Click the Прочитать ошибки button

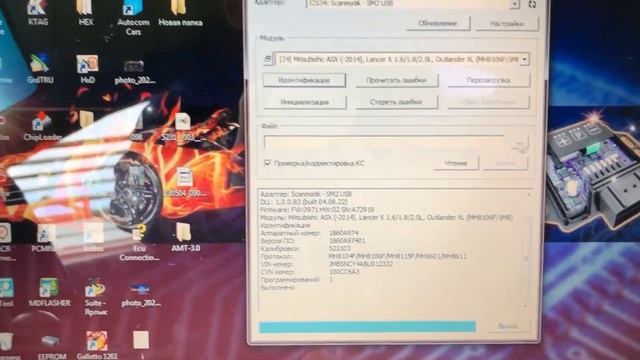coord(396,80)
